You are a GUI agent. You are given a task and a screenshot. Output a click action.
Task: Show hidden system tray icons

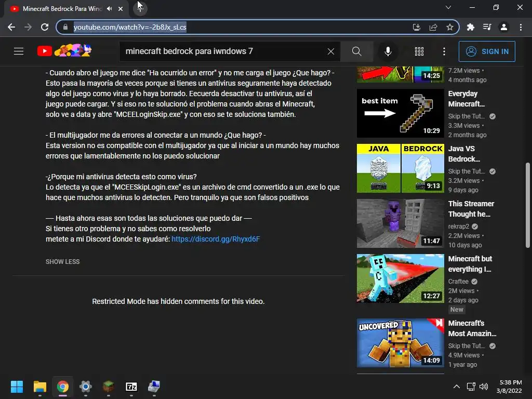coord(457,387)
